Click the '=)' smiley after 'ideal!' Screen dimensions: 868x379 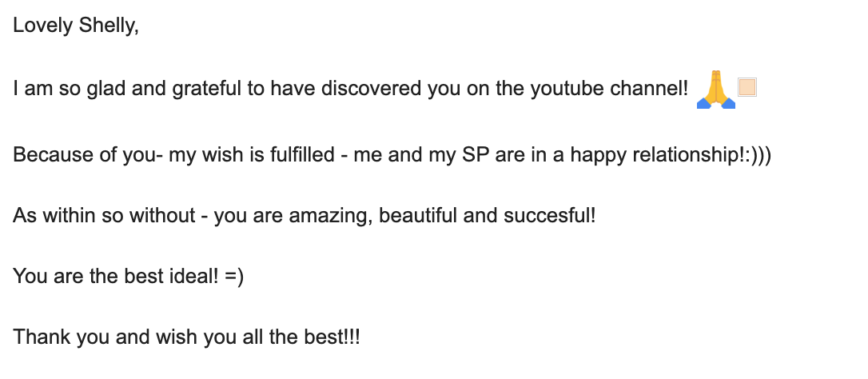coord(235,277)
